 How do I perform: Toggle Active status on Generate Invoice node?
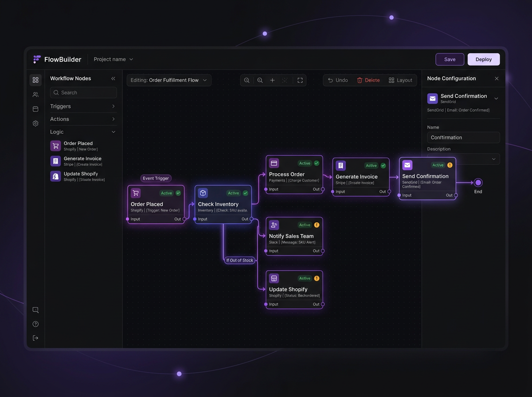pos(372,166)
